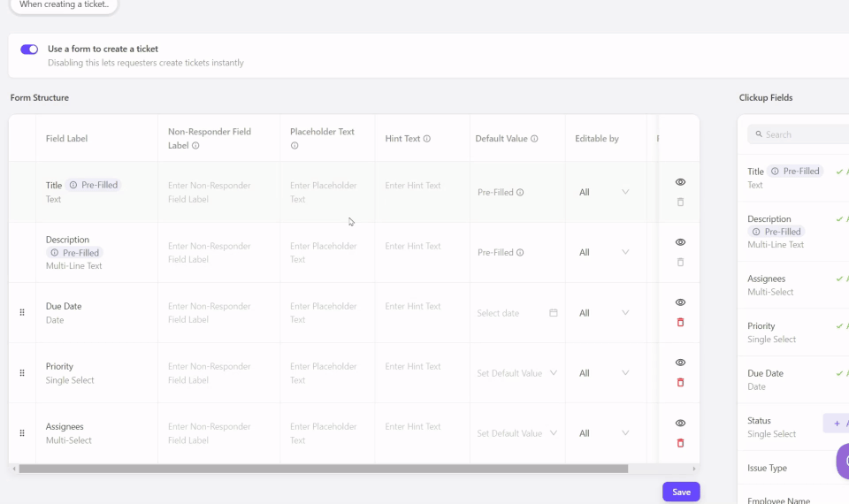Viewport: 849px width, 504px height.
Task: Click the add button next to Status field
Action: coord(837,424)
